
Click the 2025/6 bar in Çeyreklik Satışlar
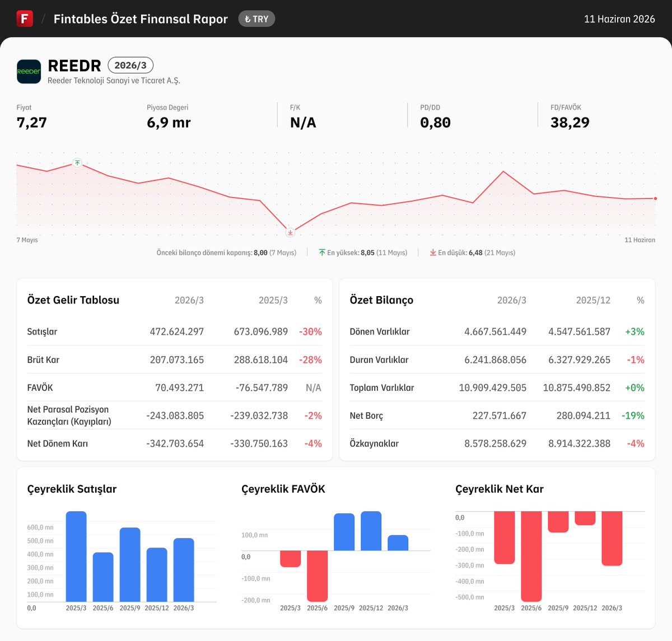coord(103,577)
